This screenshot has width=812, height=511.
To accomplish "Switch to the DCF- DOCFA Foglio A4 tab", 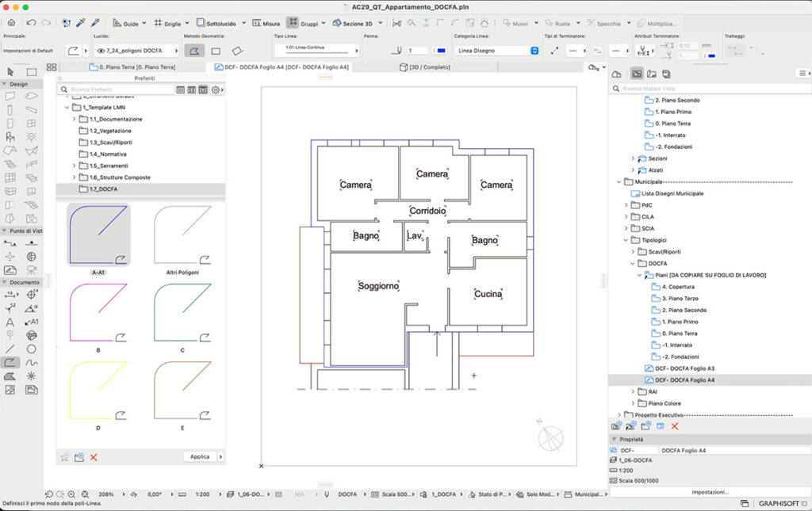I will click(x=282, y=67).
